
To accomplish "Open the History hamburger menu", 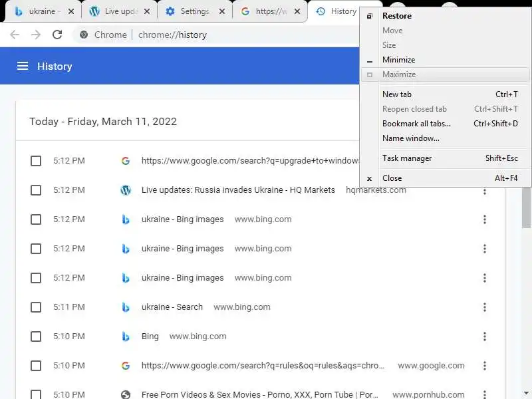I will (23, 66).
